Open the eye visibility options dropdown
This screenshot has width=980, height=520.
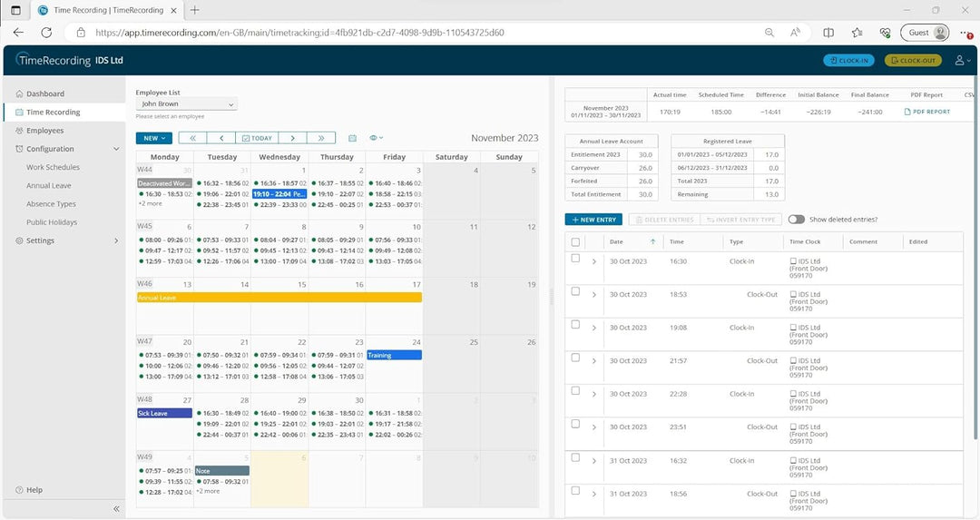(377, 138)
